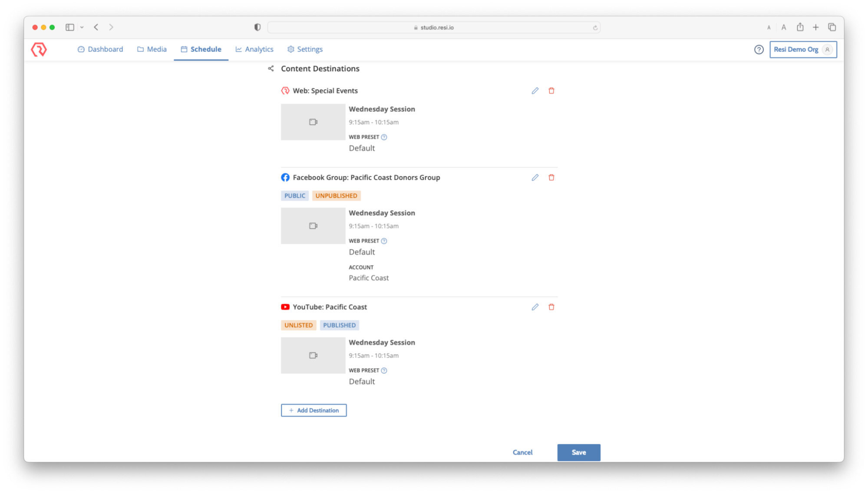Viewport: 868px width, 494px height.
Task: Click the Save button
Action: click(578, 452)
